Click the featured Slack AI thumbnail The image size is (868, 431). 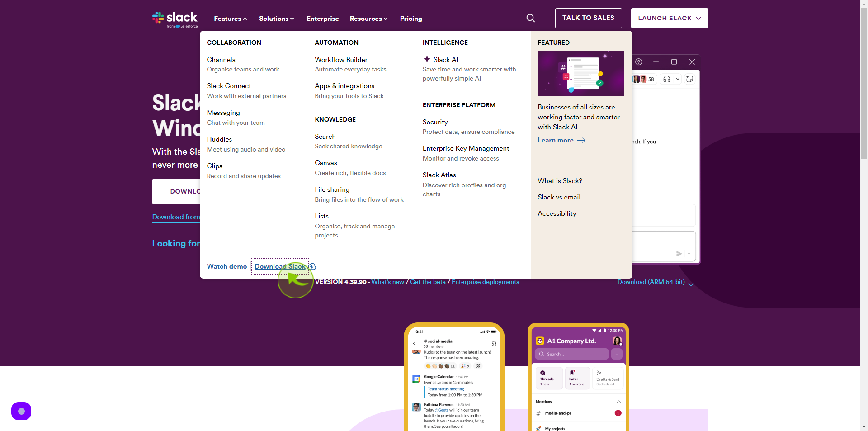581,74
